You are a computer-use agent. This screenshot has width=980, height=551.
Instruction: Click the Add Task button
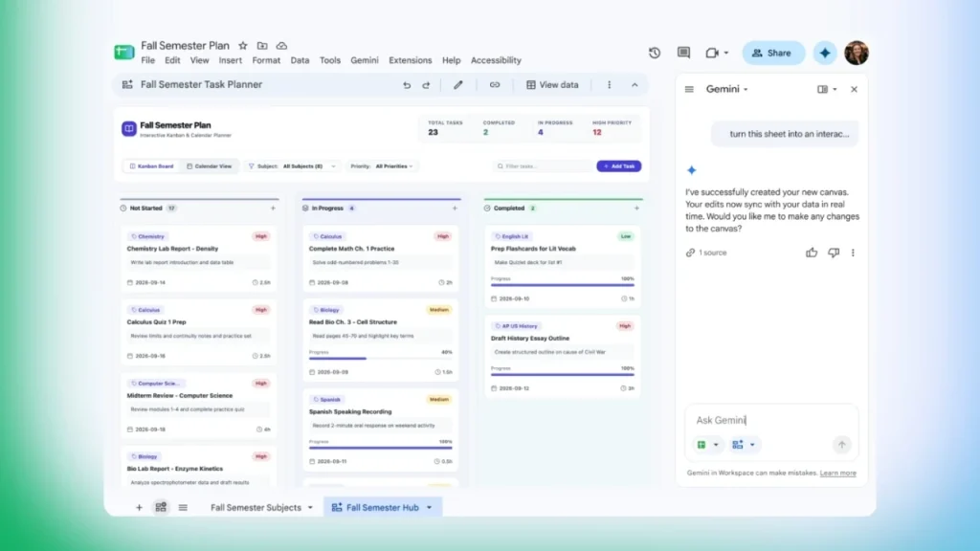pos(619,166)
